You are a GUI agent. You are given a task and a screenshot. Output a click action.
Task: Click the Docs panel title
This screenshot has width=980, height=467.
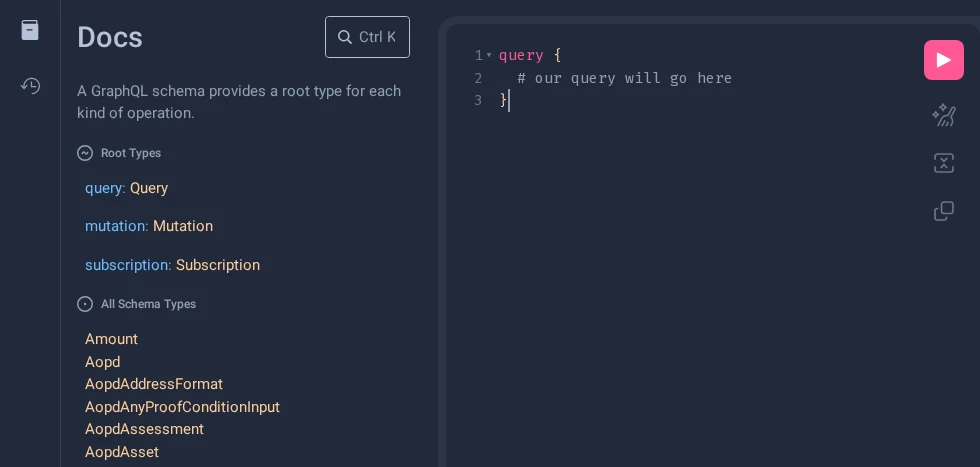pyautogui.click(x=110, y=38)
